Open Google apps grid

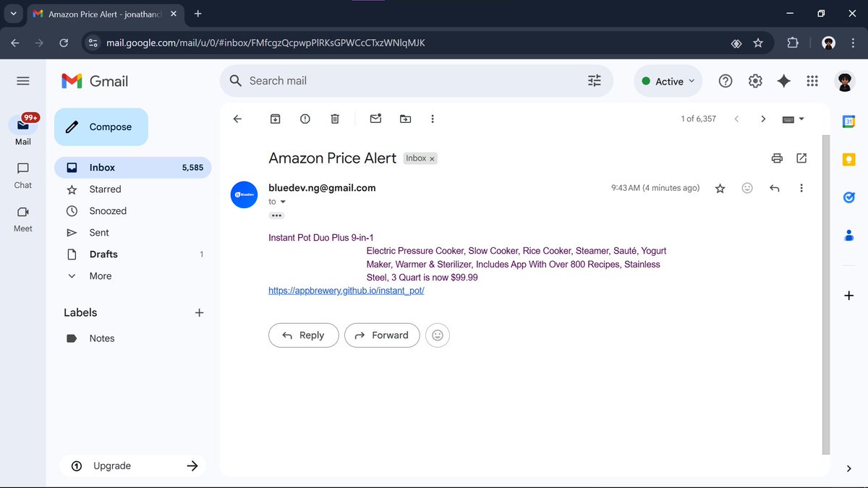click(x=812, y=81)
